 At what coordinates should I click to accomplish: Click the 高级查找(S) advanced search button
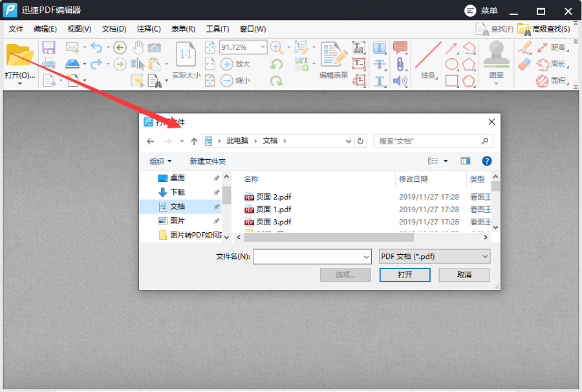pos(544,29)
